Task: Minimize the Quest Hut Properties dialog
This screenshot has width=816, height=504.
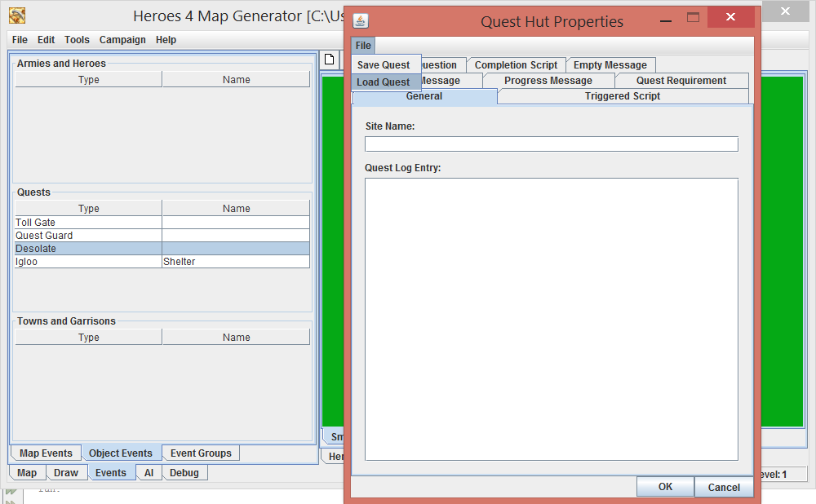Action: pos(666,21)
